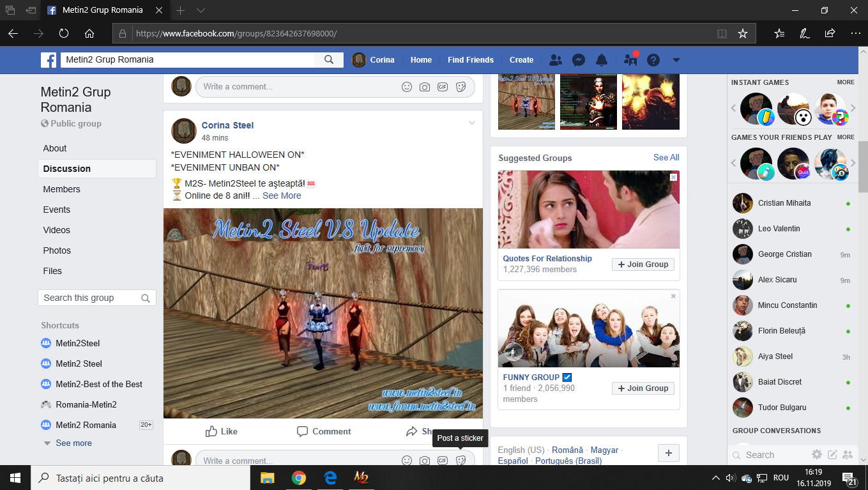Go to the browser home page
The height and width of the screenshot is (490, 868).
point(89,33)
